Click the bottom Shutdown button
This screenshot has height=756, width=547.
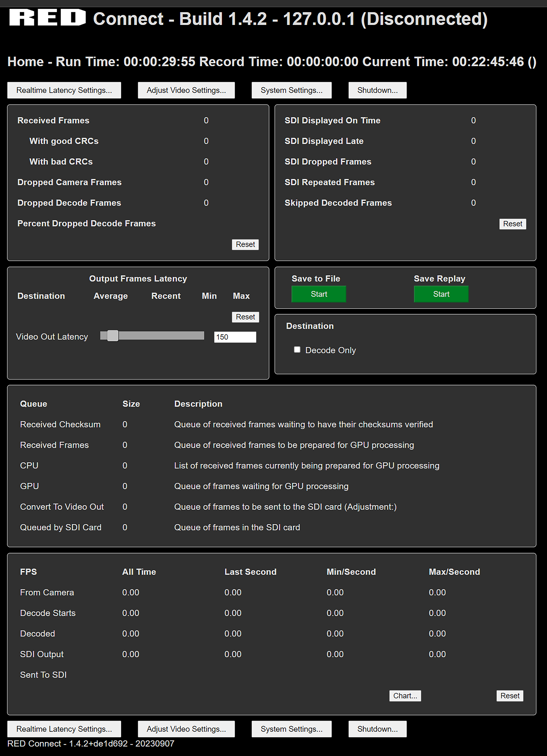(x=378, y=729)
